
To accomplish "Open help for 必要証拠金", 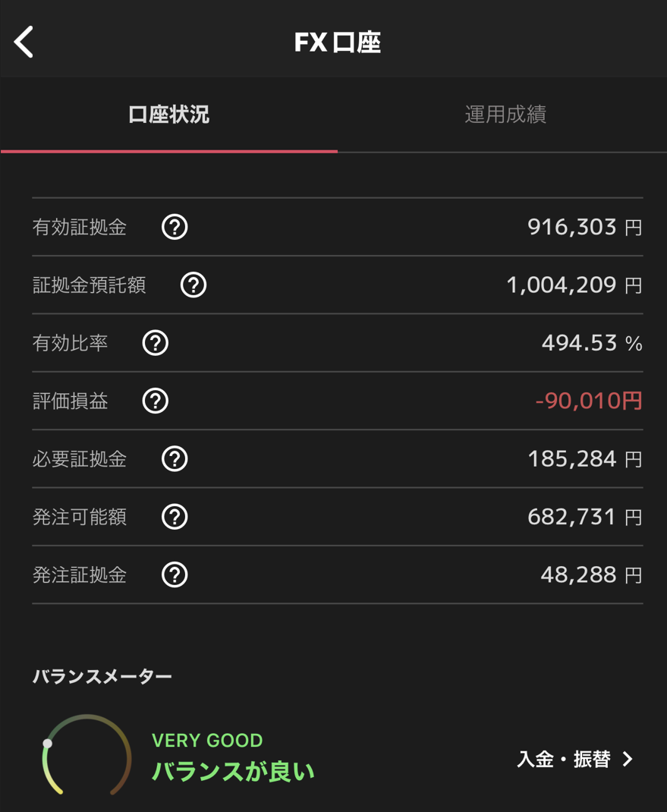I will pyautogui.click(x=175, y=459).
